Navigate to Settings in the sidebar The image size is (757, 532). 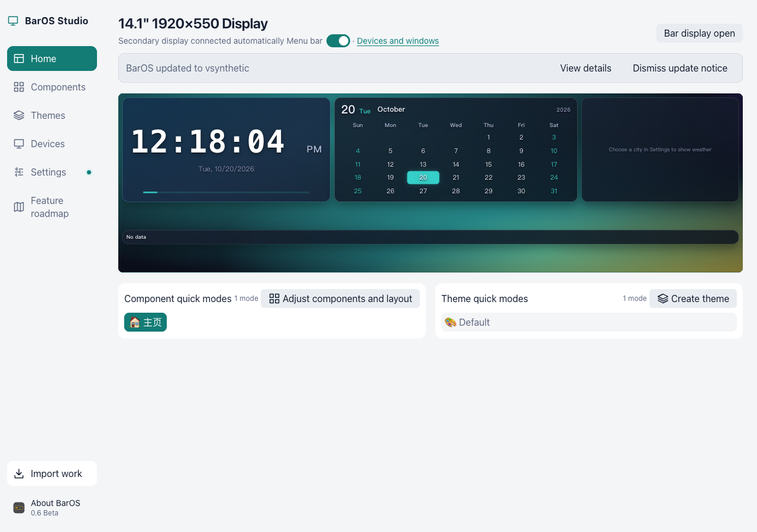52,172
